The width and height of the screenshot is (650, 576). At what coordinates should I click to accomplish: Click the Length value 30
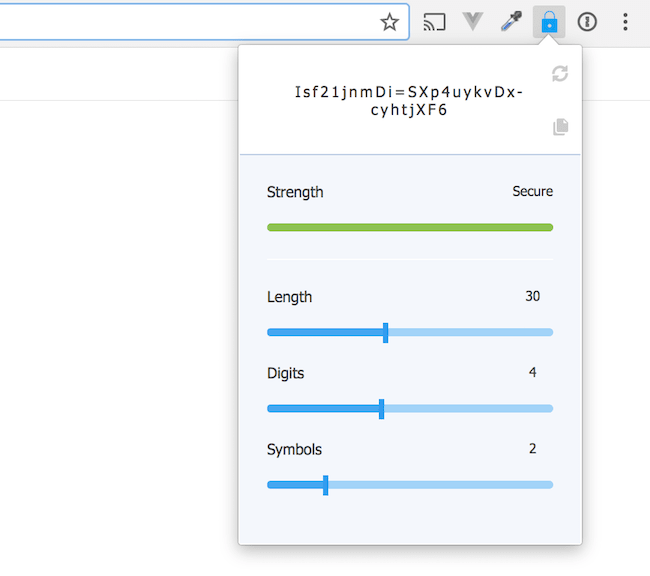pos(533,296)
